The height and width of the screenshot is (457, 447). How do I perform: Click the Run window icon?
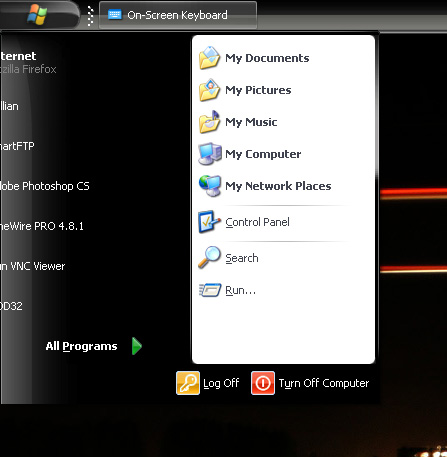(210, 290)
